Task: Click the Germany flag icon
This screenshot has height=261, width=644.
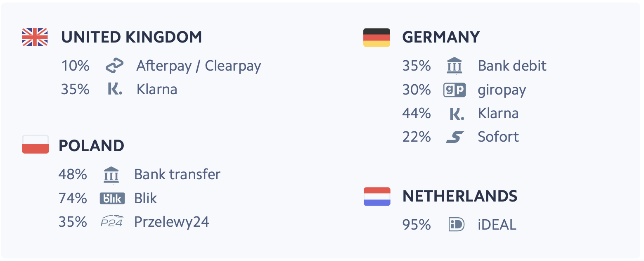Action: pyautogui.click(x=376, y=37)
